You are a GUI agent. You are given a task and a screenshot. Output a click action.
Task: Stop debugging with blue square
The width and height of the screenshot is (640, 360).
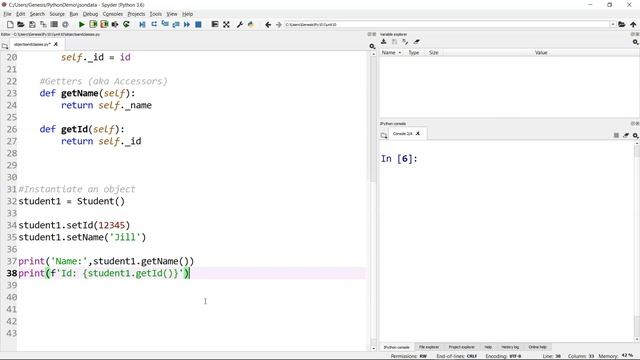(x=198, y=24)
